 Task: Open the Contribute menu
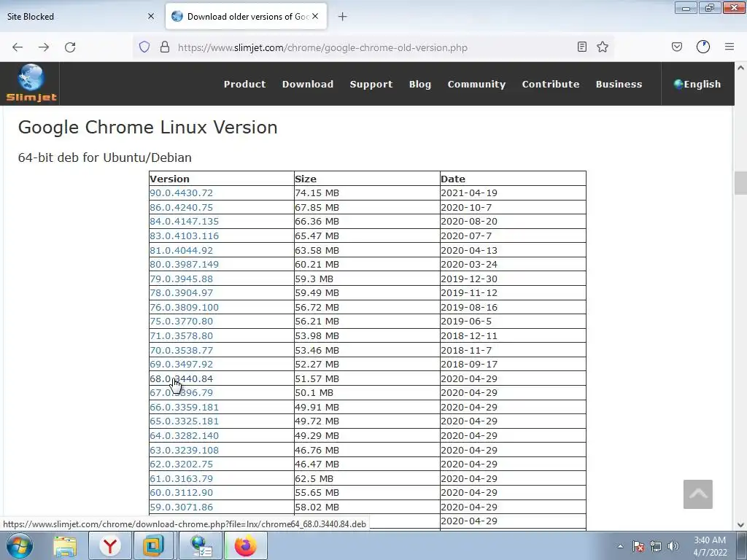[x=551, y=85]
